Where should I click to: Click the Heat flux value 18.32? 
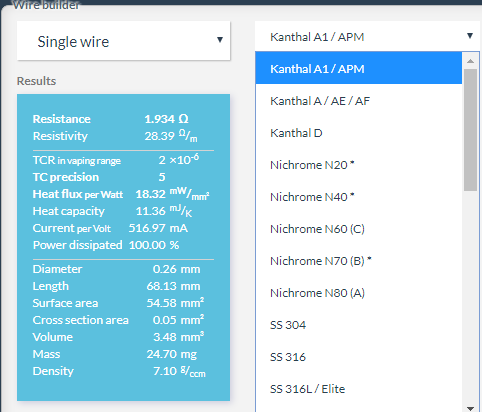150,194
